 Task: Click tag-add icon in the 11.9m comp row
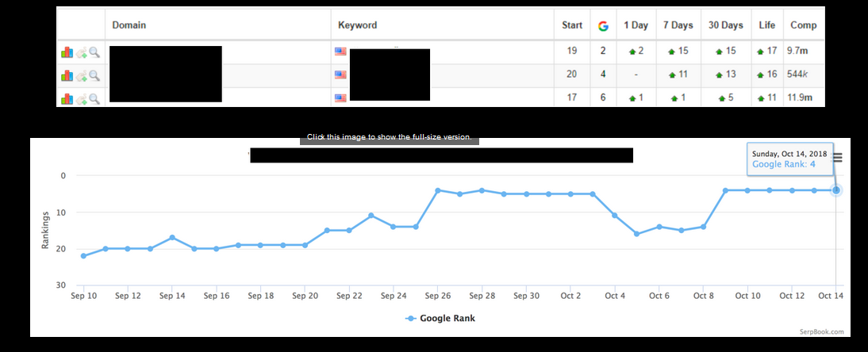click(82, 99)
